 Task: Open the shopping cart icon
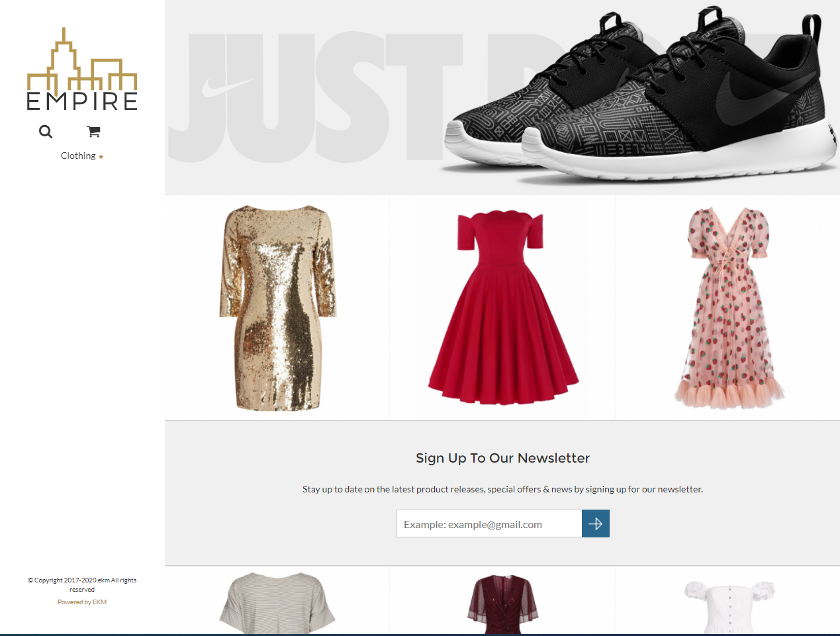(93, 132)
